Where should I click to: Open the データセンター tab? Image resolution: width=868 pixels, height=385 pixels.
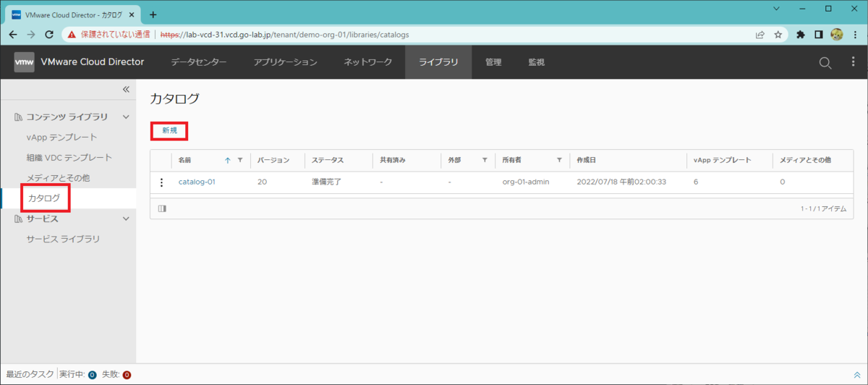(199, 62)
